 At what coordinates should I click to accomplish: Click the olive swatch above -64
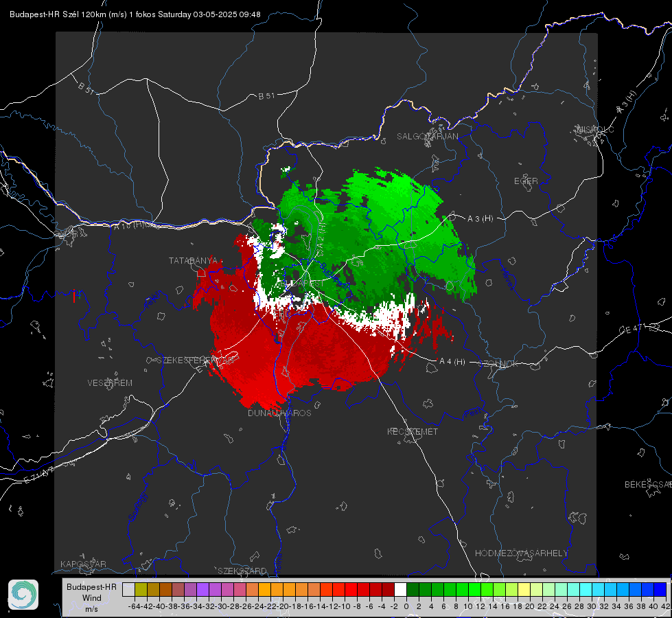(141, 589)
